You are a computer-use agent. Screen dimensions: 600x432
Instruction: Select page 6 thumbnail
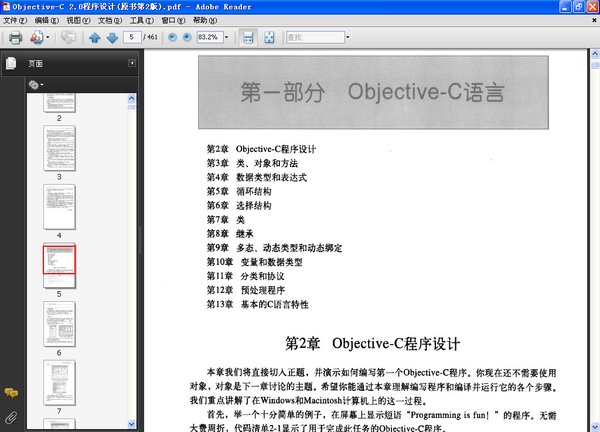tap(59, 324)
